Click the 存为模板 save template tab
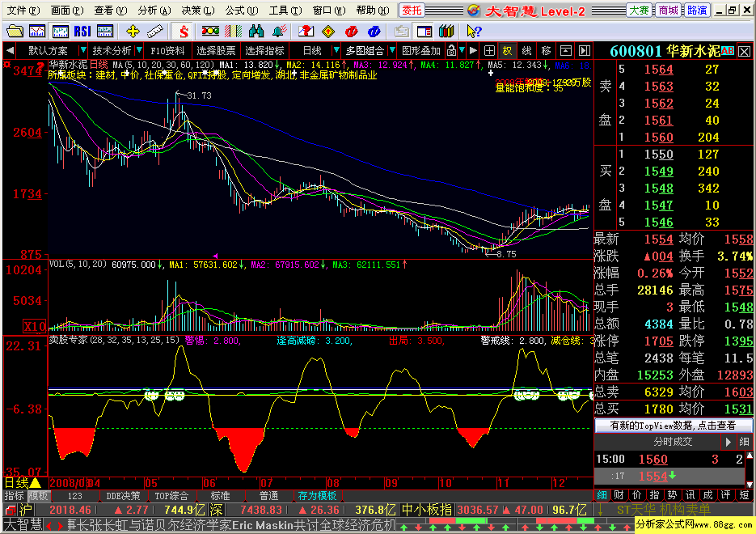756x534 pixels. pyautogui.click(x=317, y=496)
